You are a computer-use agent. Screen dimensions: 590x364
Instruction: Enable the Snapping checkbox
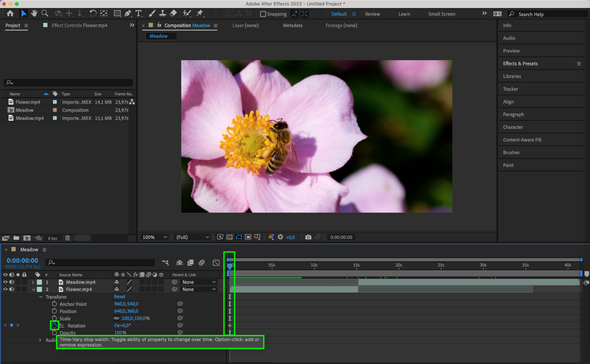point(263,14)
